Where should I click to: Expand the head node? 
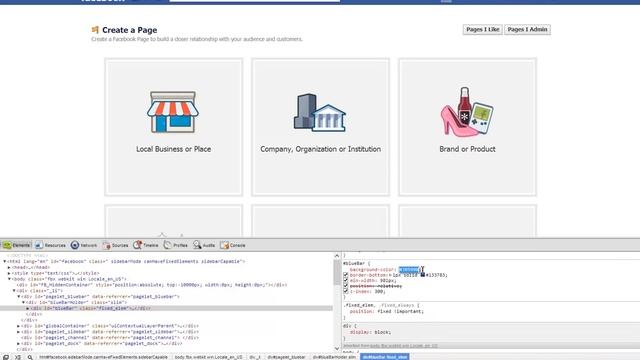pos(9,267)
